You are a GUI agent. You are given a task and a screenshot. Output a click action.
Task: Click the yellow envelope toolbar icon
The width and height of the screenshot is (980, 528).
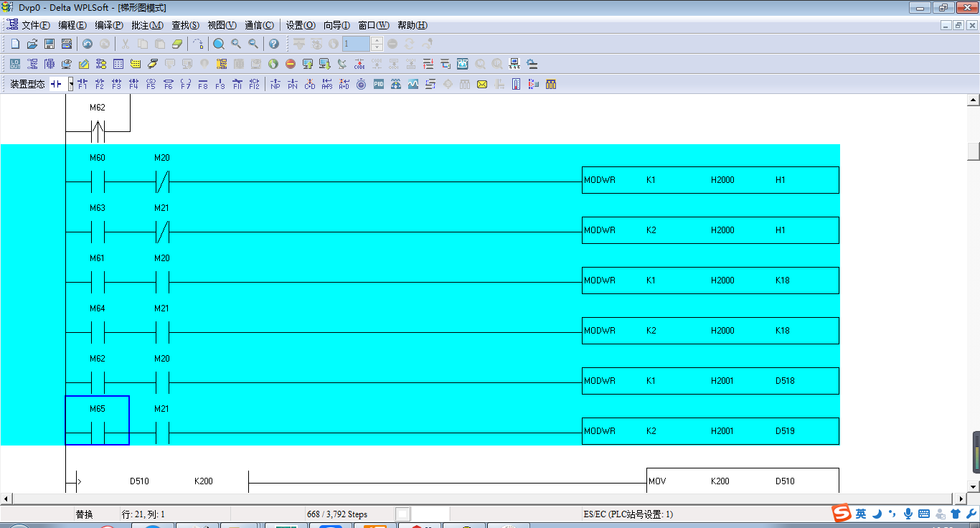482,84
